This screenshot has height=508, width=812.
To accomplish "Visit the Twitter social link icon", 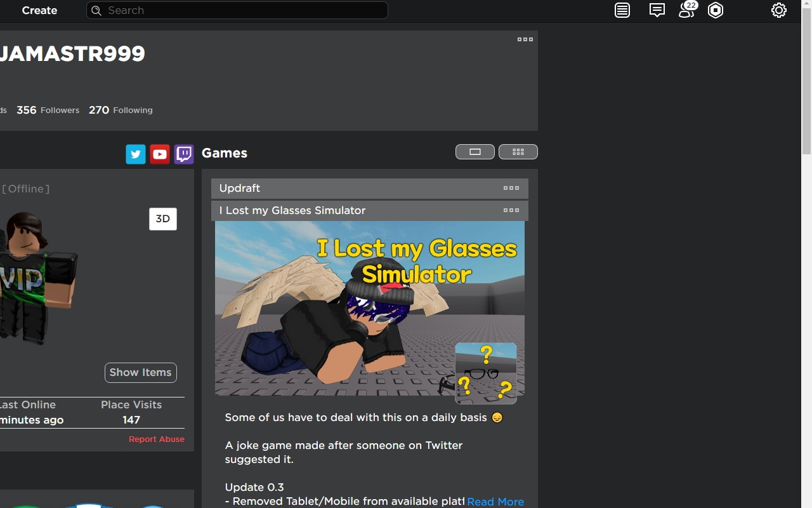I will [x=136, y=154].
